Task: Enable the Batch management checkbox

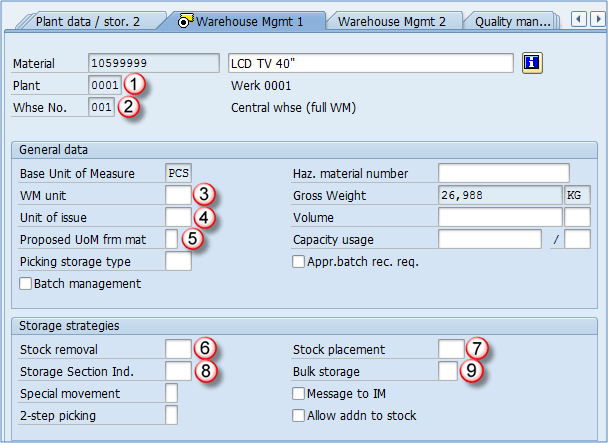Action: click(26, 284)
